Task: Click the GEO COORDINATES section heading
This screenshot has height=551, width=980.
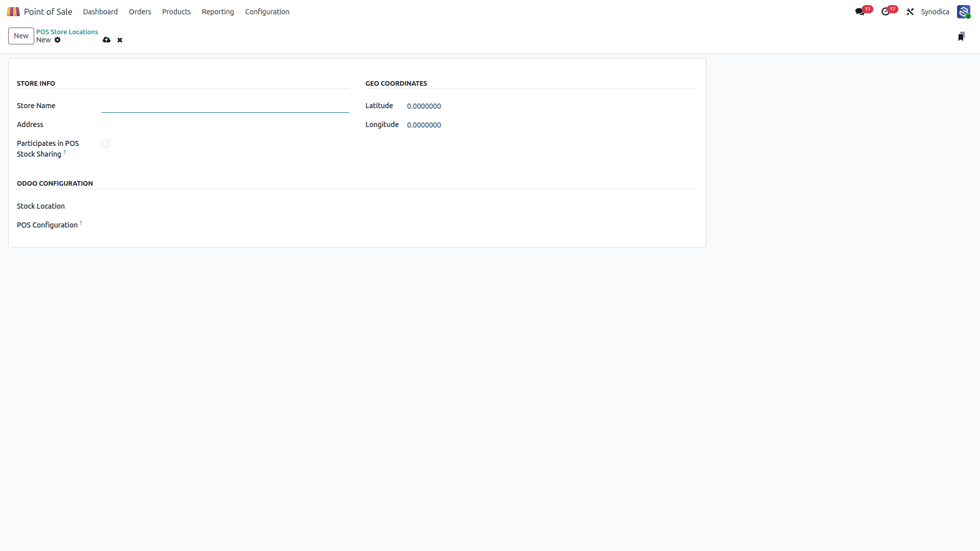Action: click(396, 83)
